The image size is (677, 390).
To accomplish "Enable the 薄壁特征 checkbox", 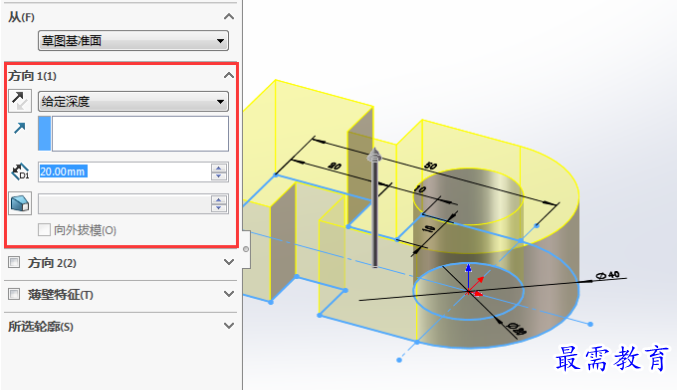I will (14, 294).
